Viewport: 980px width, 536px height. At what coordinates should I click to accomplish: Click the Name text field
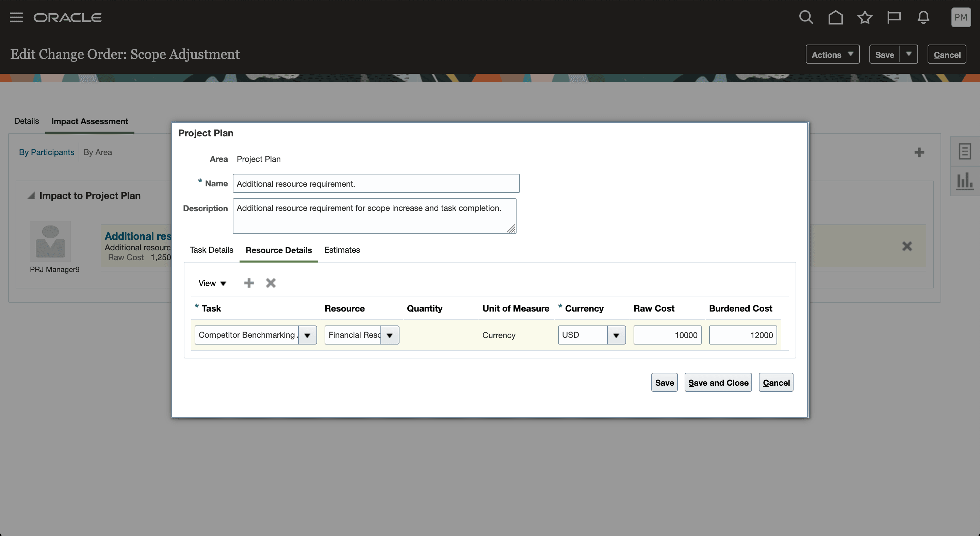376,184
